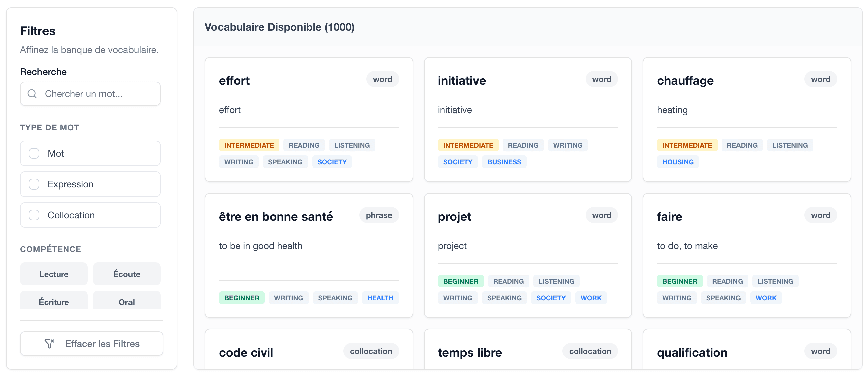The height and width of the screenshot is (377, 868).
Task: Click the translation 'to be in good health'
Action: 260,246
